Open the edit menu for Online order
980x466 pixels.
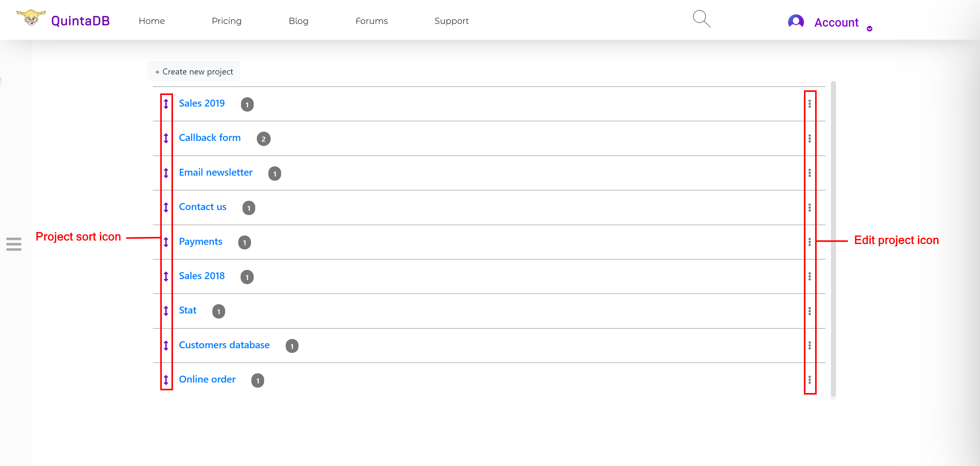[810, 380]
